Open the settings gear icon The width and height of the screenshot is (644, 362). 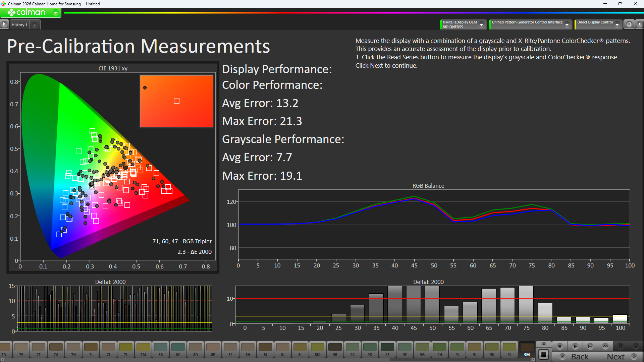[629, 24]
